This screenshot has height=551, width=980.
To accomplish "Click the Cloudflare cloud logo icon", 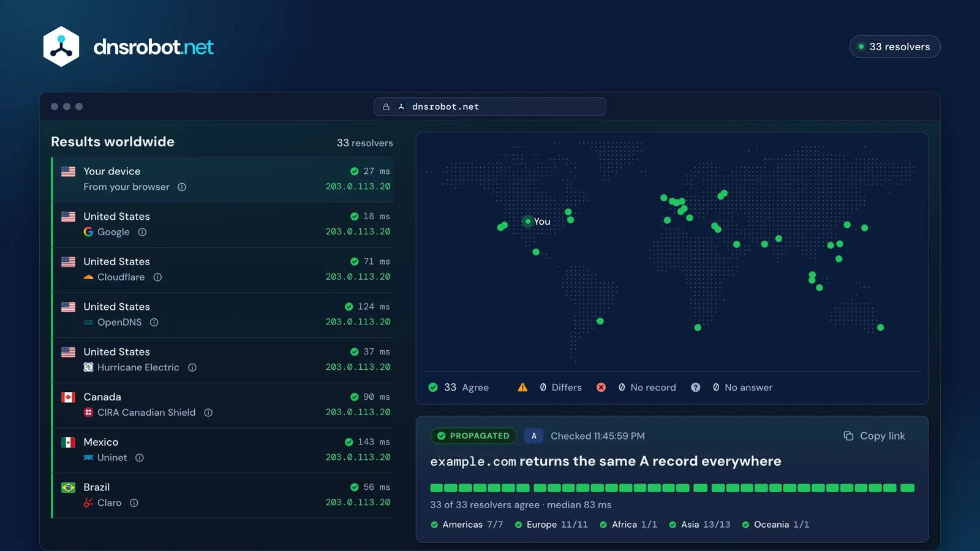I will click(x=89, y=277).
